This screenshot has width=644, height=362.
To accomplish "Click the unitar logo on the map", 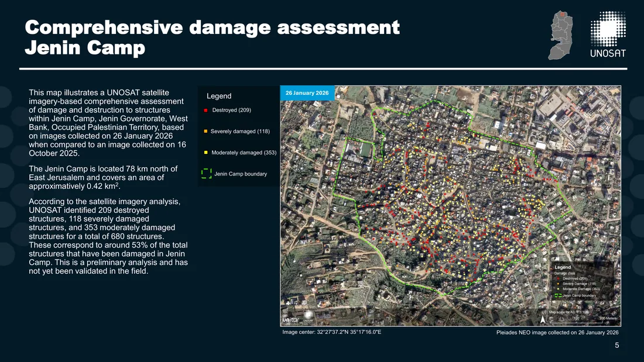I will click(290, 320).
